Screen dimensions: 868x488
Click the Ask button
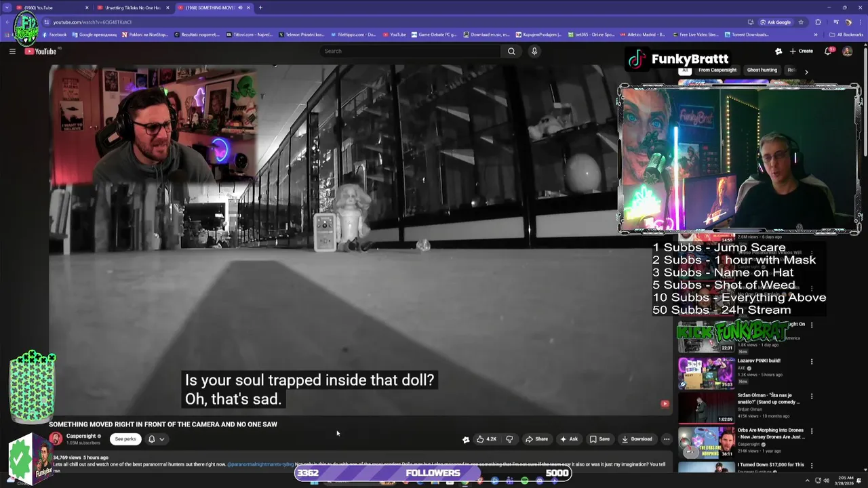pyautogui.click(x=569, y=439)
